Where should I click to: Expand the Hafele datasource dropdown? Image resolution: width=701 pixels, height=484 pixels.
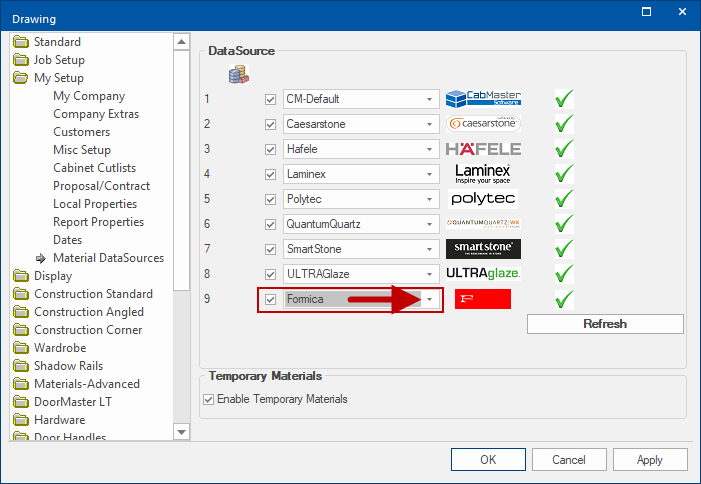pos(429,149)
